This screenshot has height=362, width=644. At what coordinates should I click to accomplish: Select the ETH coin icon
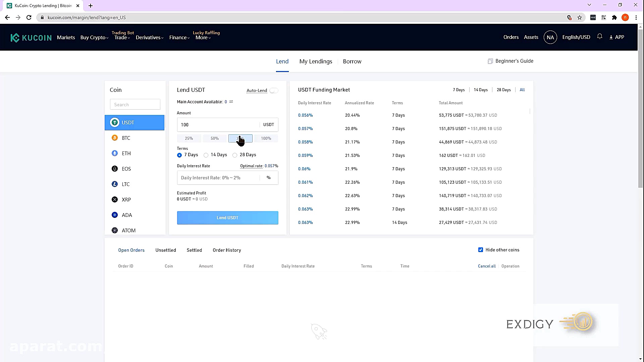[115, 153]
